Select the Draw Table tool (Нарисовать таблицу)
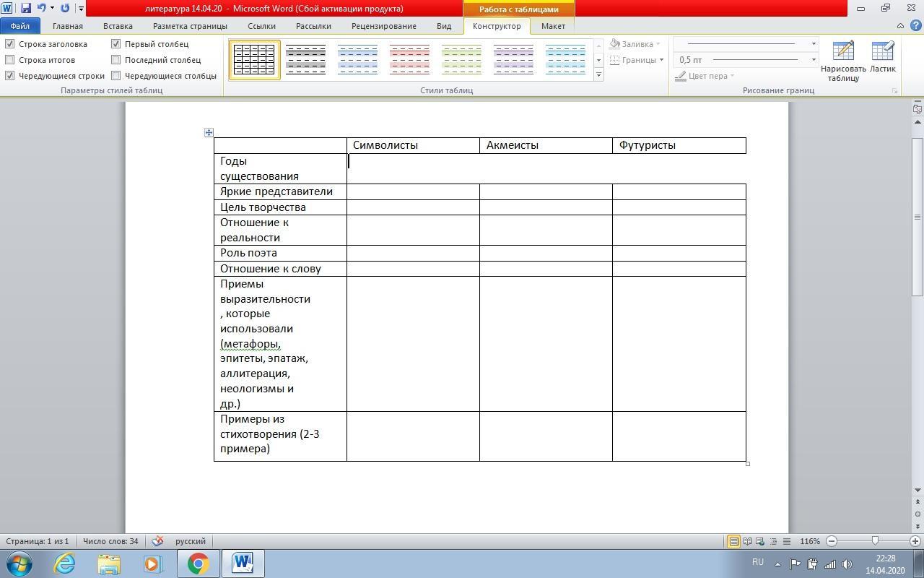Viewport: 924px width, 578px height. (x=843, y=61)
